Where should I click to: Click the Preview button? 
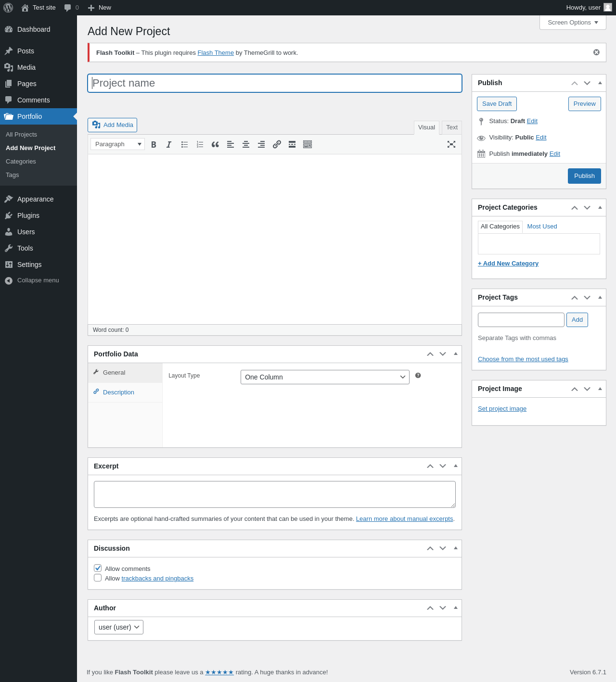(585, 104)
